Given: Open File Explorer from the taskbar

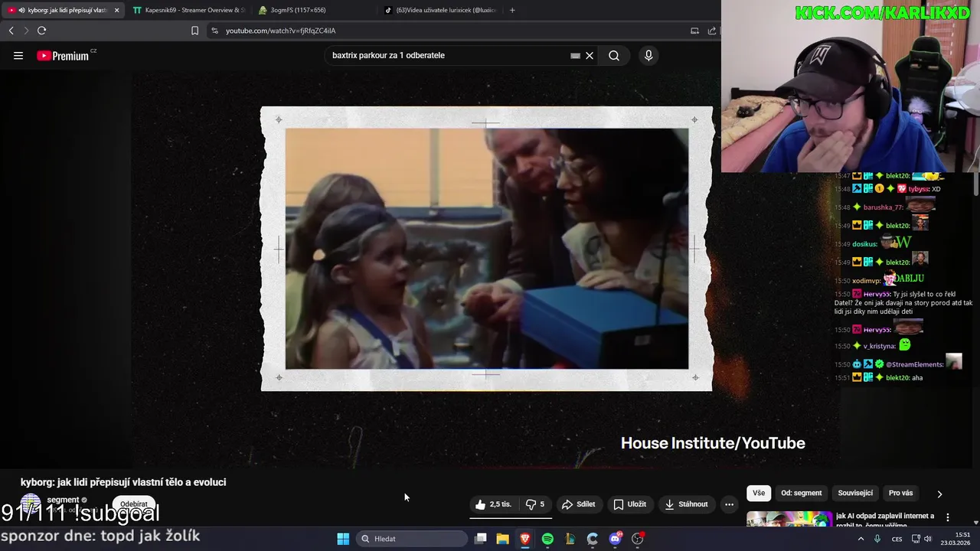Looking at the screenshot, I should tap(502, 539).
